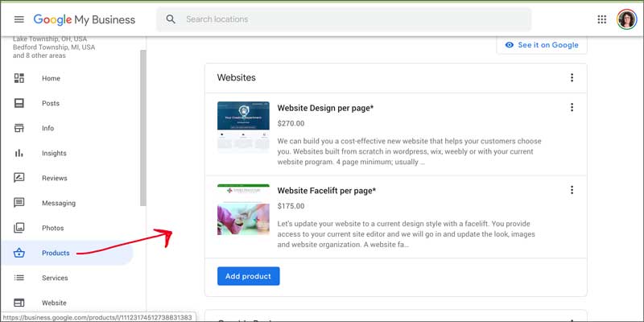Click the Websites section heading
Screen dimensions: 644x322
point(236,77)
